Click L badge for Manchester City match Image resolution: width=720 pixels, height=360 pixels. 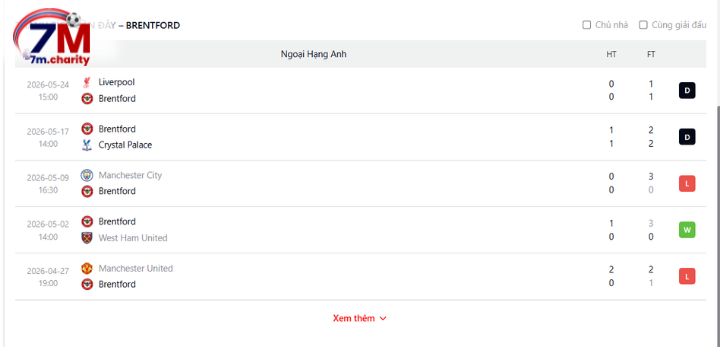[x=687, y=184]
